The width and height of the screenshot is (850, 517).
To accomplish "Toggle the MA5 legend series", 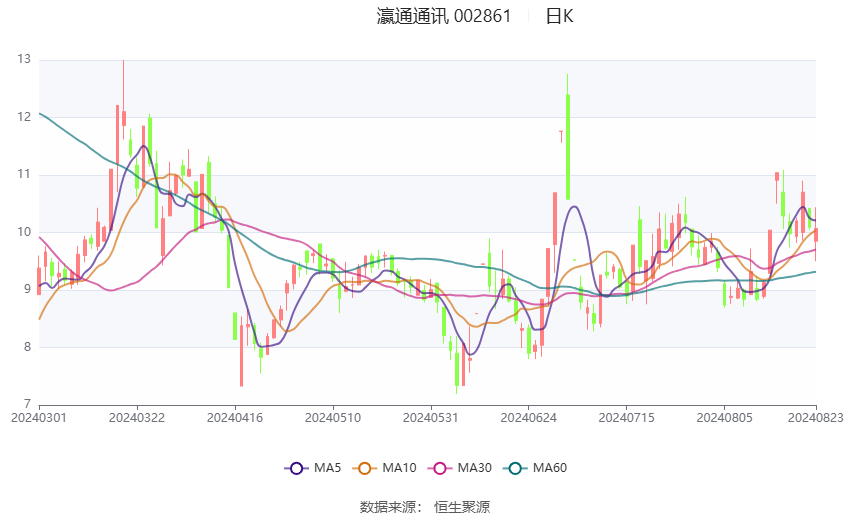I will point(313,468).
